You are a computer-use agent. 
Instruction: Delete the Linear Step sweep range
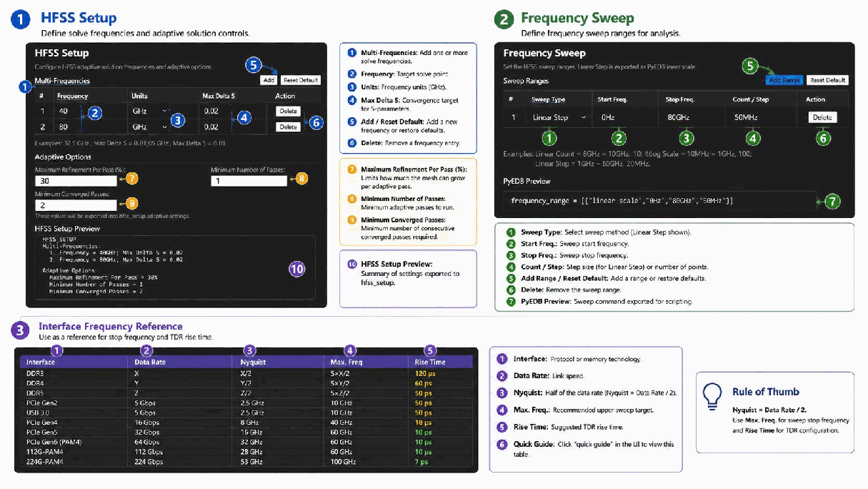click(x=822, y=117)
